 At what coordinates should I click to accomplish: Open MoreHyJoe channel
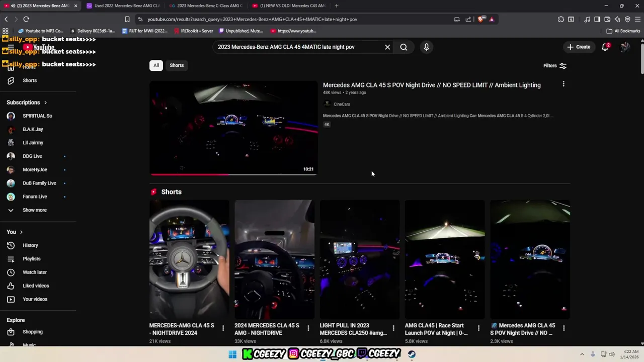[x=35, y=170]
